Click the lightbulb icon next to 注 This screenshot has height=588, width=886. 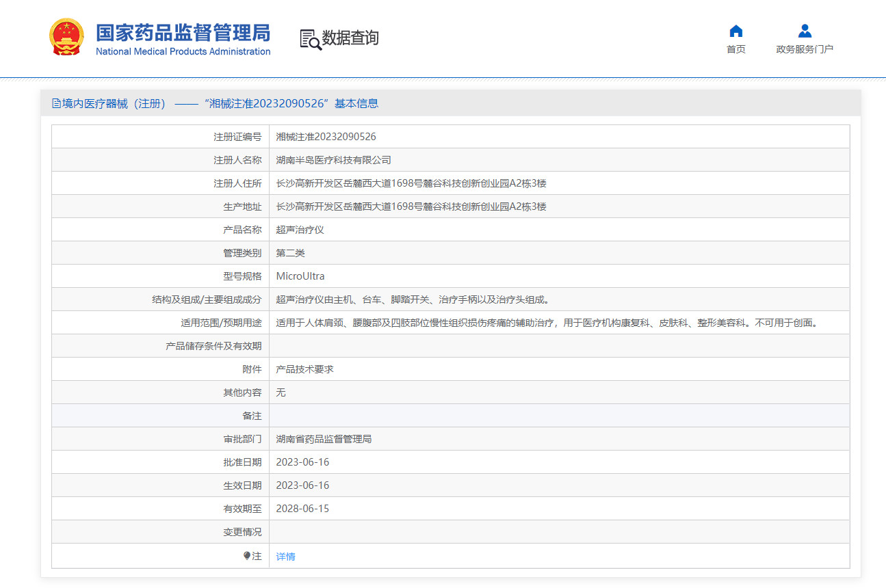point(247,556)
